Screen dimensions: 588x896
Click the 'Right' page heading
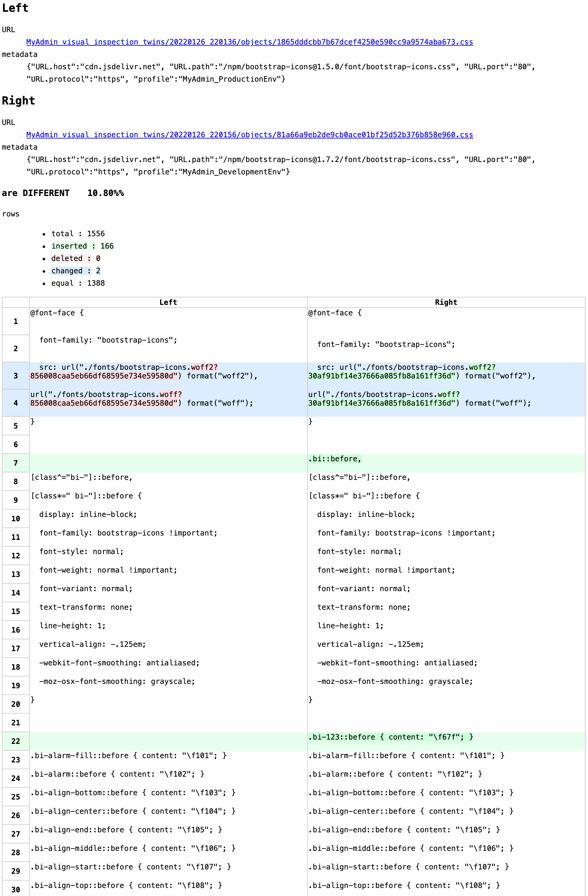[x=18, y=100]
